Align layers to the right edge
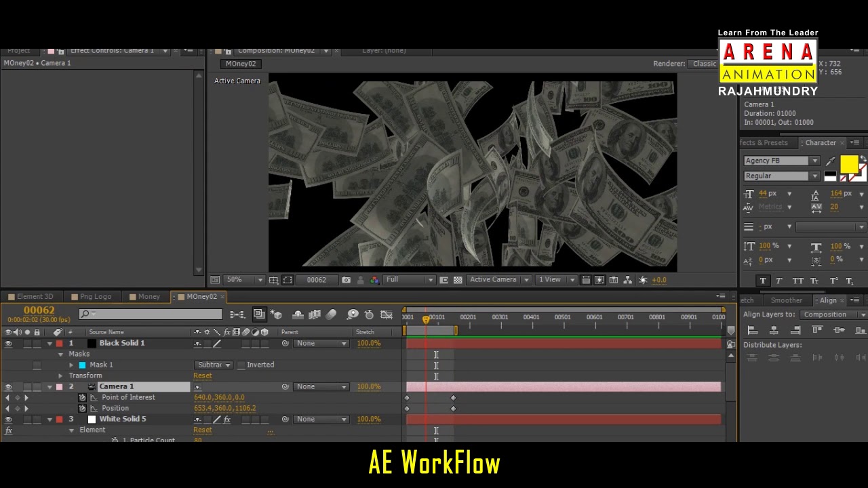The image size is (868, 488). coord(795,330)
